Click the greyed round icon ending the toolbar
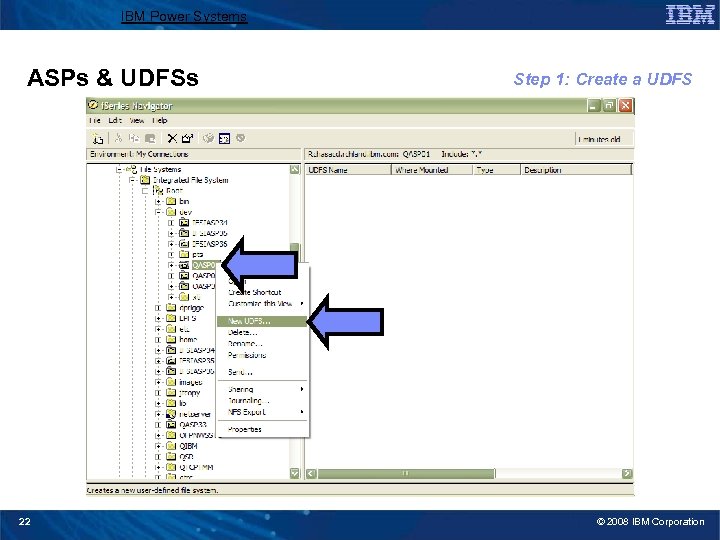Image resolution: width=720 pixels, height=540 pixels. pos(240,138)
